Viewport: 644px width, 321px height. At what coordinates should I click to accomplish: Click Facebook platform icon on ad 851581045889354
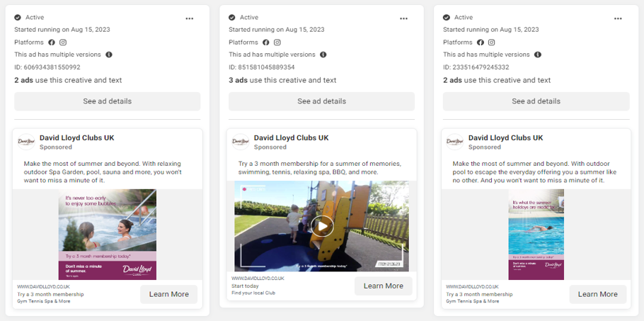(x=265, y=43)
